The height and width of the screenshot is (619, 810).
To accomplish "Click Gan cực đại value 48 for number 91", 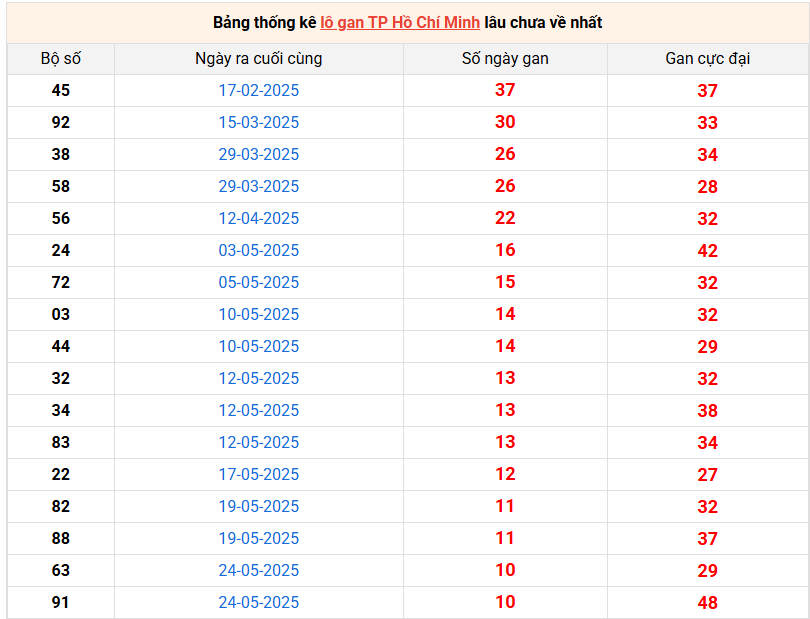I will coord(707,602).
